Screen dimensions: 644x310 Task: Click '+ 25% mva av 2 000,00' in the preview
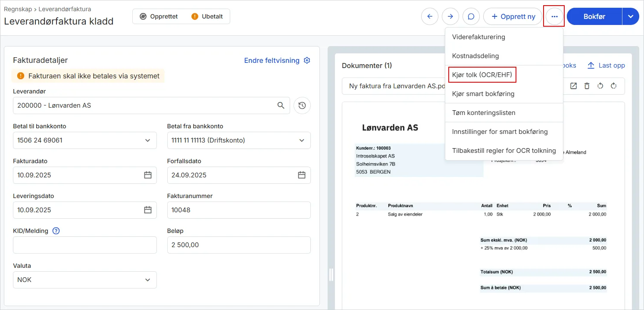[x=504, y=248]
